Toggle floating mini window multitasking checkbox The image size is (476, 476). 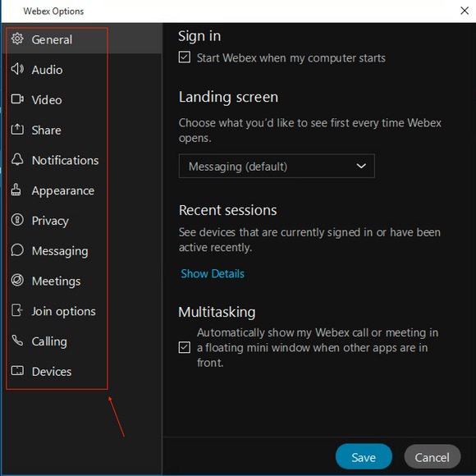click(x=185, y=347)
